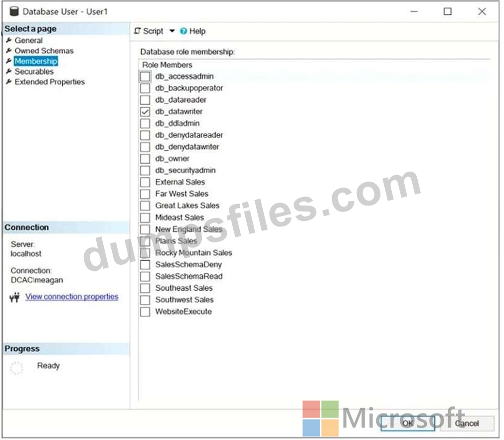Uncheck the db_datawriter role checkbox
This screenshot has height=440, width=504.
(x=145, y=112)
